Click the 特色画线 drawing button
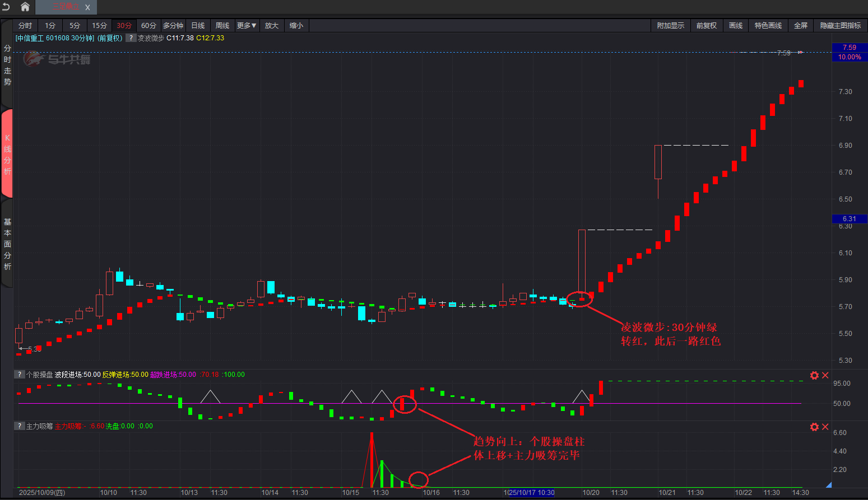Screen dimensions: 868x500 coord(768,26)
